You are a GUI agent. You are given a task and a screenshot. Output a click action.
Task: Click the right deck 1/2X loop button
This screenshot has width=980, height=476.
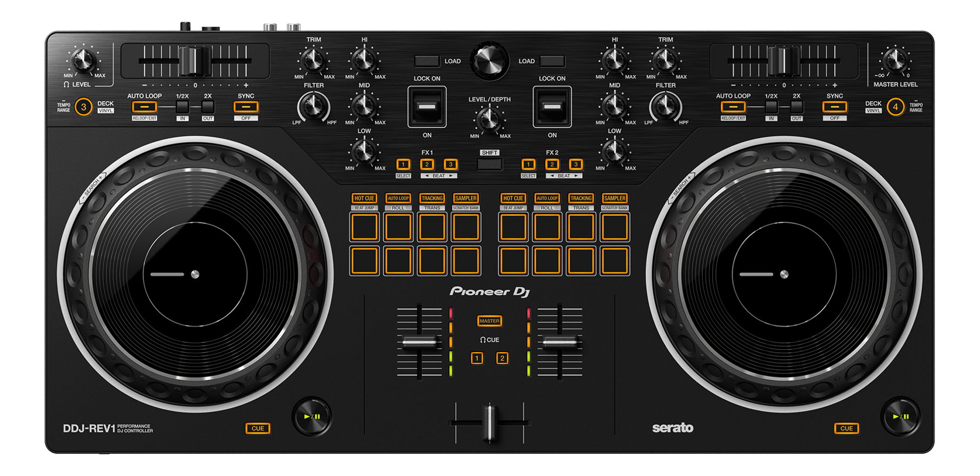pyautogui.click(x=771, y=107)
